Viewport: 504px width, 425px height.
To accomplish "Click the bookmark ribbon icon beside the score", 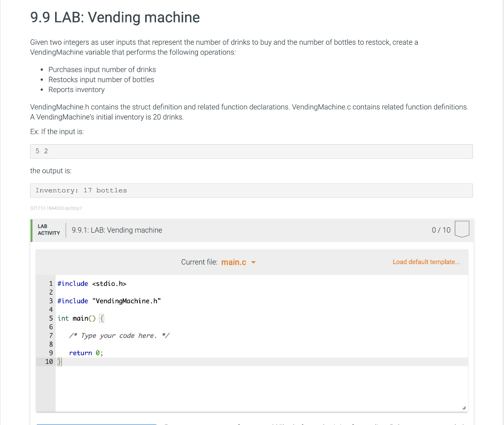I will pyautogui.click(x=462, y=229).
